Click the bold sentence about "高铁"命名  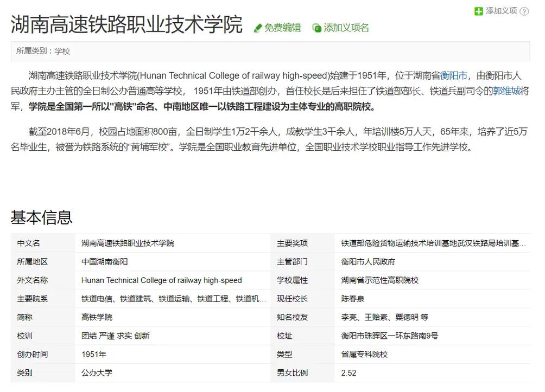203,107
